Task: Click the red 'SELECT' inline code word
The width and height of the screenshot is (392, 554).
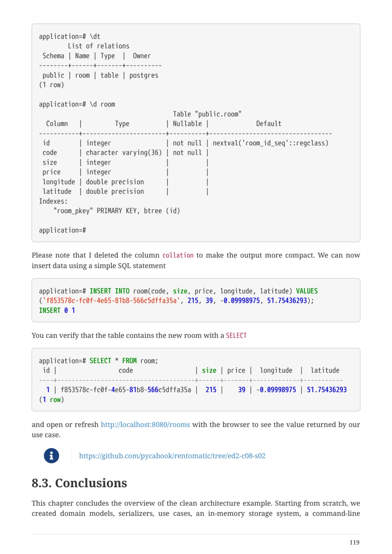Action: [x=236, y=336]
